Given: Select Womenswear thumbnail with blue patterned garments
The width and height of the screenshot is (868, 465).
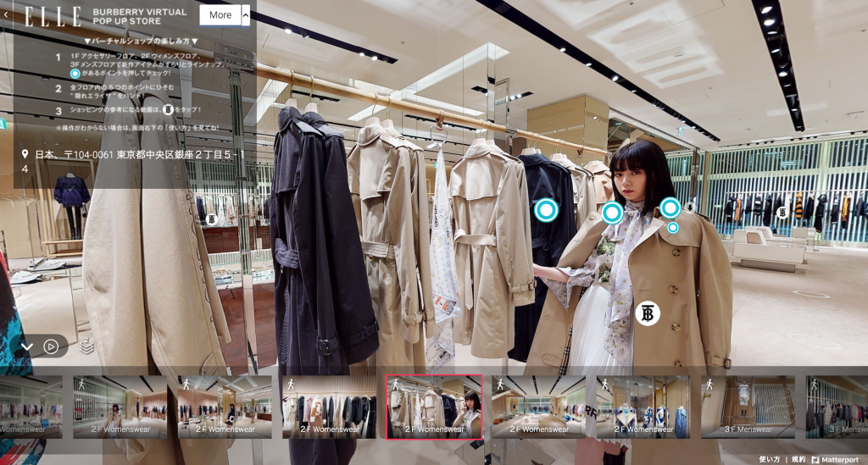Looking at the screenshot, I should tap(643, 407).
